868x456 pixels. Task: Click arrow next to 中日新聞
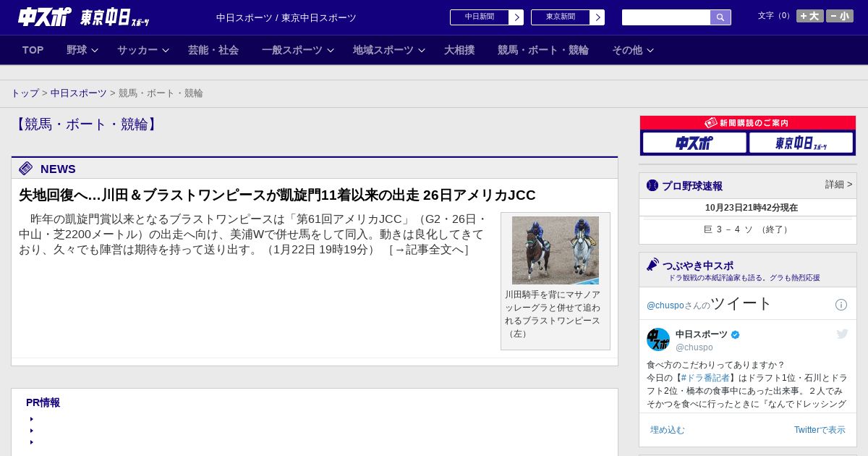[516, 17]
